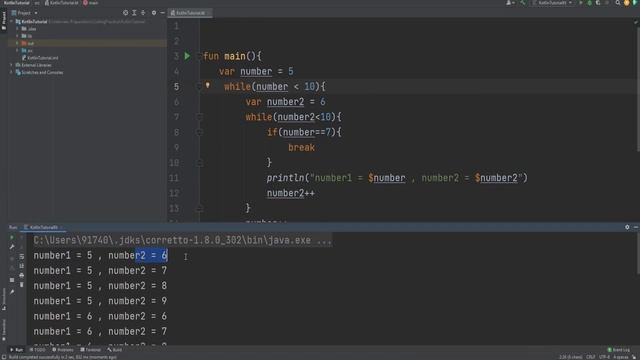The image size is (640, 360).
Task: Click Collapse All icon in Project panel header
Action: pos(143,13)
